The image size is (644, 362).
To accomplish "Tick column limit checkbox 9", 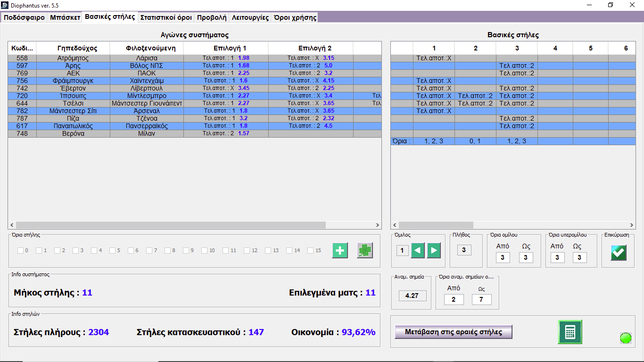I will coord(186,251).
